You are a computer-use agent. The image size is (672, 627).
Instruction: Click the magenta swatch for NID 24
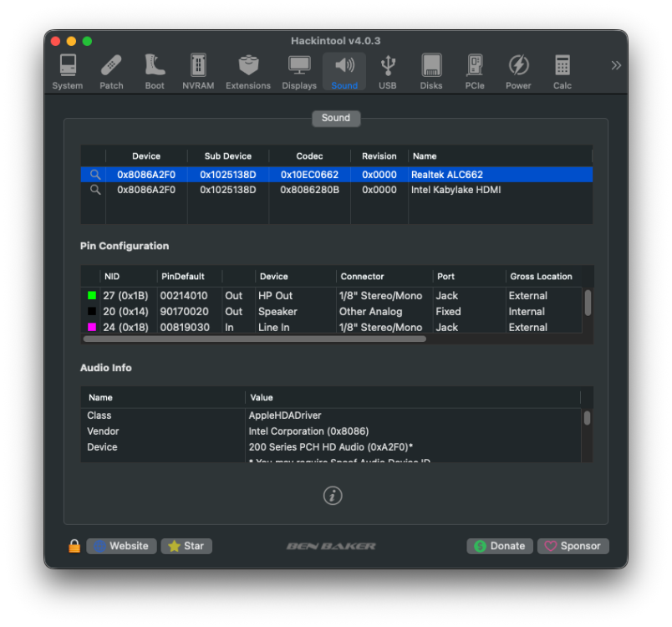[x=92, y=328]
